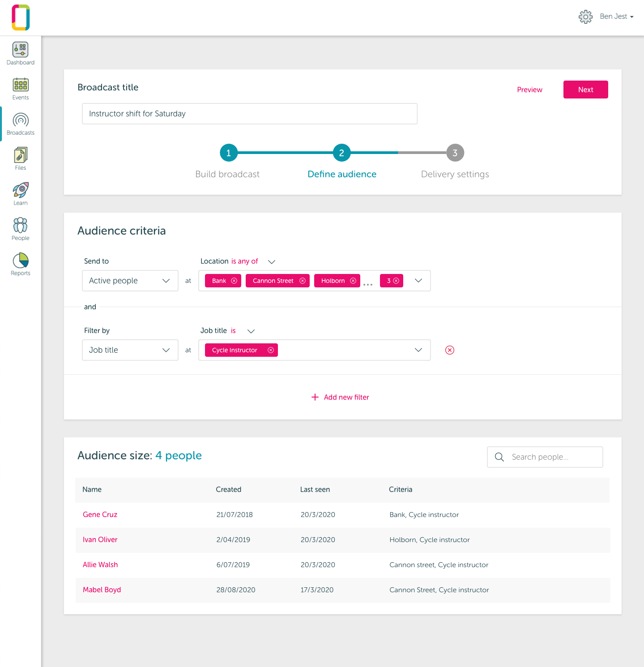Open the Filter by Job title dropdown
644x667 pixels.
130,350
